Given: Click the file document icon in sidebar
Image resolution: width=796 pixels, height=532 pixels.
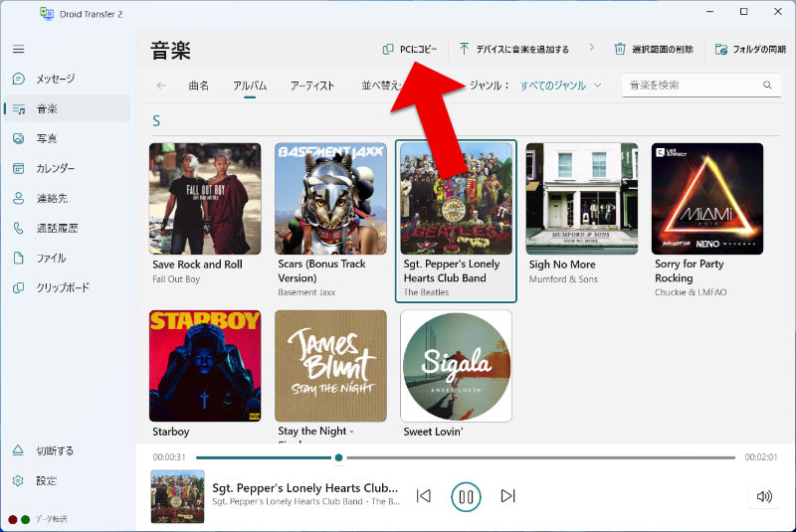Looking at the screenshot, I should [x=18, y=259].
